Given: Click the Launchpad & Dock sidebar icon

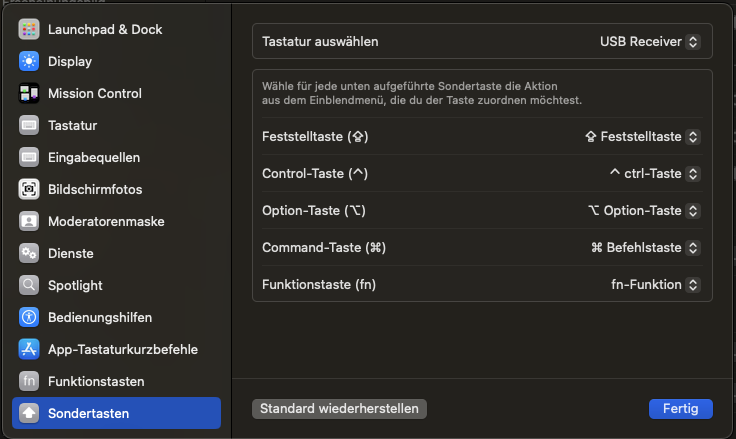Looking at the screenshot, I should [x=29, y=29].
